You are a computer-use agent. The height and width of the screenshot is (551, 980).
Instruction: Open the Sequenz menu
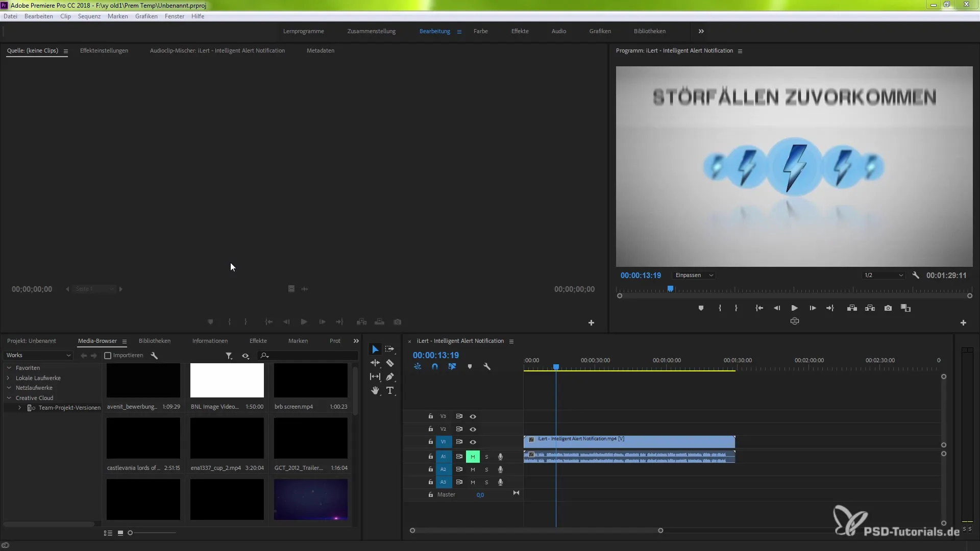(x=89, y=16)
